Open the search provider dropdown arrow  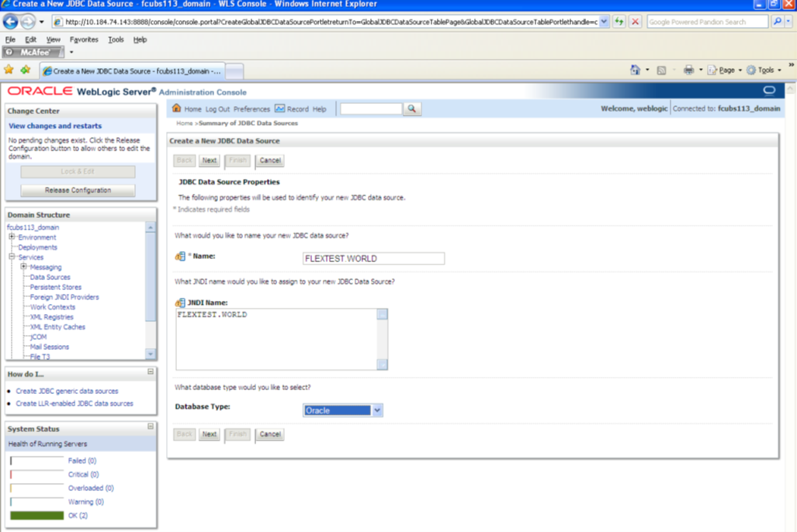788,22
